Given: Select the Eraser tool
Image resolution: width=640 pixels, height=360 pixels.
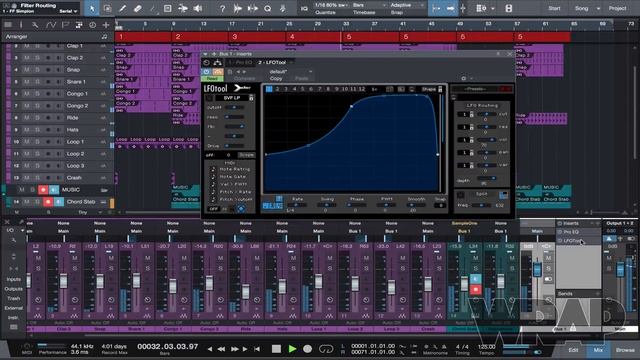Looking at the screenshot, I should point(138,8).
